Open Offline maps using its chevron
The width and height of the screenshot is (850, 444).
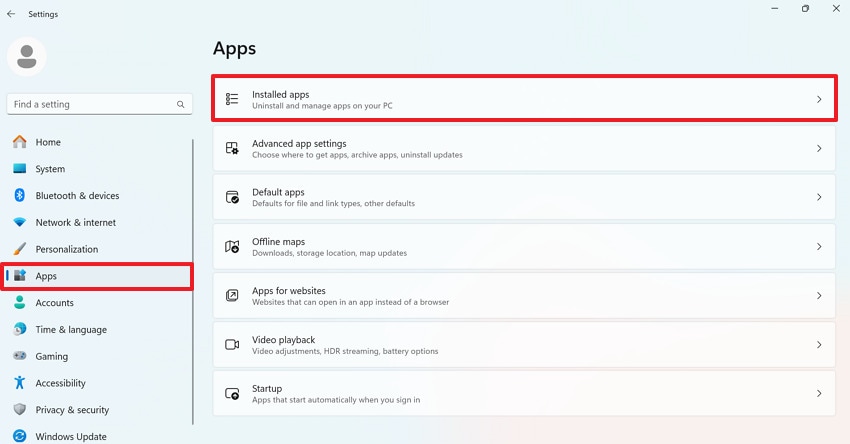coord(819,247)
